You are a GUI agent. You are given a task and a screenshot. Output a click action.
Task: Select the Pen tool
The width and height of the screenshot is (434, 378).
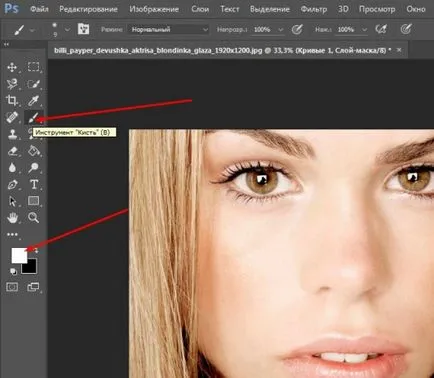[12, 184]
